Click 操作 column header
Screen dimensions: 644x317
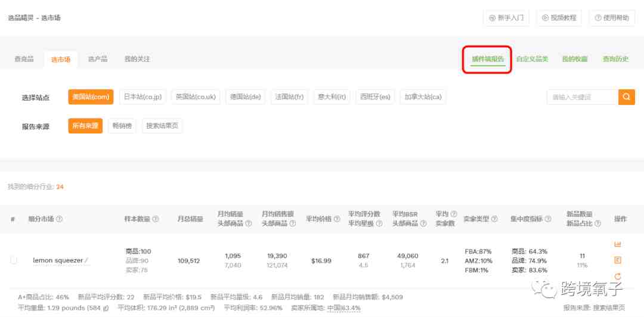pos(620,219)
